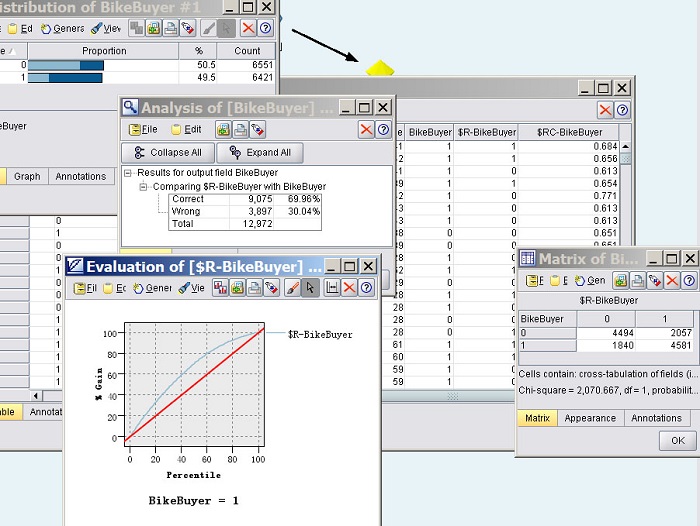The width and height of the screenshot is (700, 526).
Task: Click OK in the Matrix window
Action: point(678,441)
